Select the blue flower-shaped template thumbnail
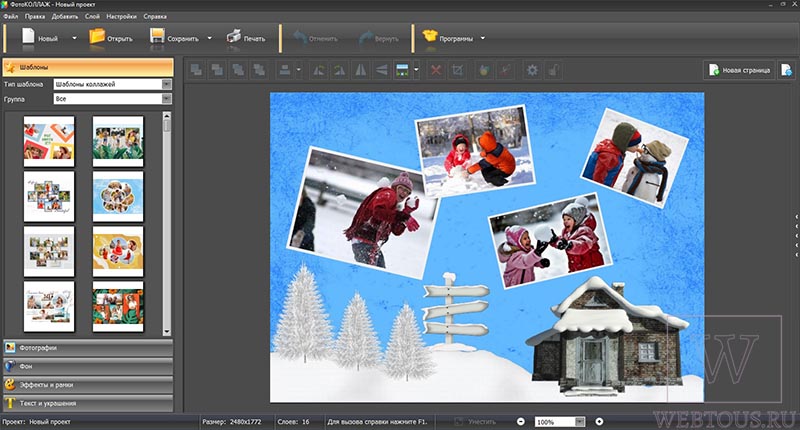800x430 pixels. coord(118,196)
